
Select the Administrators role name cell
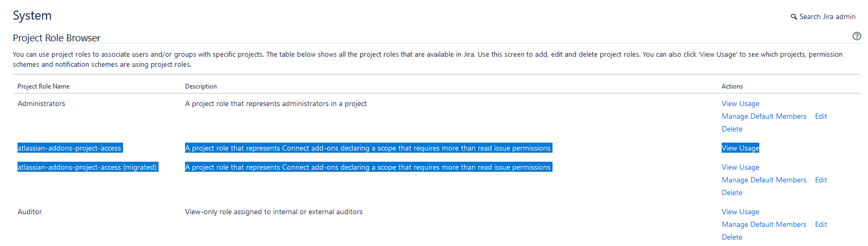41,103
